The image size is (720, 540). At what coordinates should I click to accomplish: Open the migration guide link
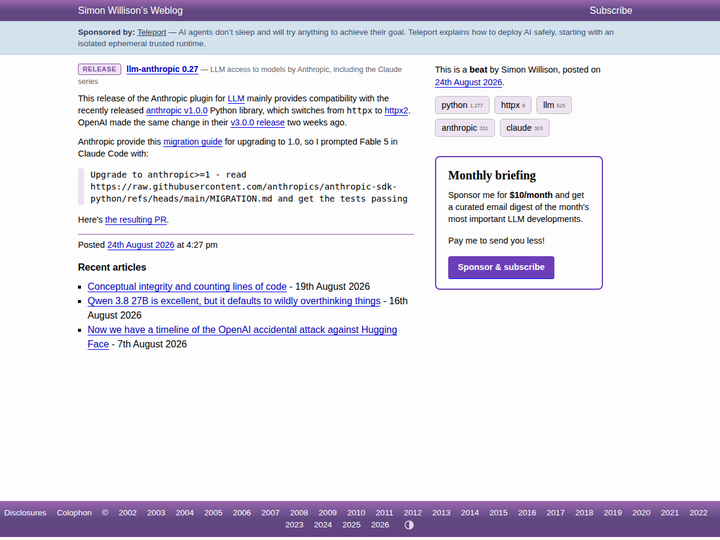coord(193,141)
